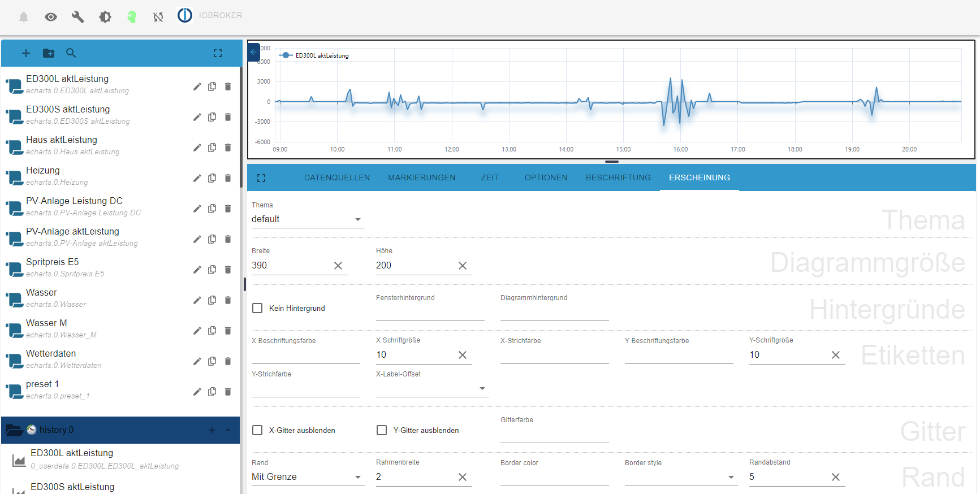
Task: Open the Optionen tab
Action: [546, 177]
